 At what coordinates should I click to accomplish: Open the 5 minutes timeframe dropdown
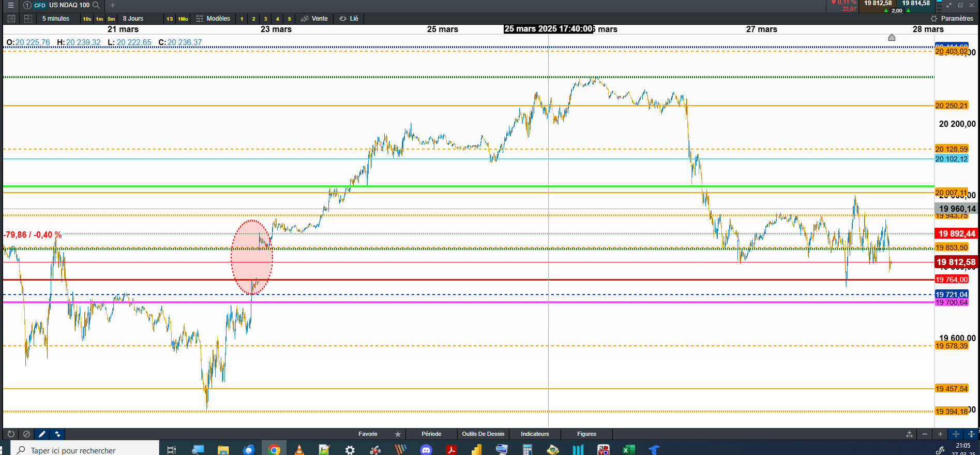click(x=56, y=19)
